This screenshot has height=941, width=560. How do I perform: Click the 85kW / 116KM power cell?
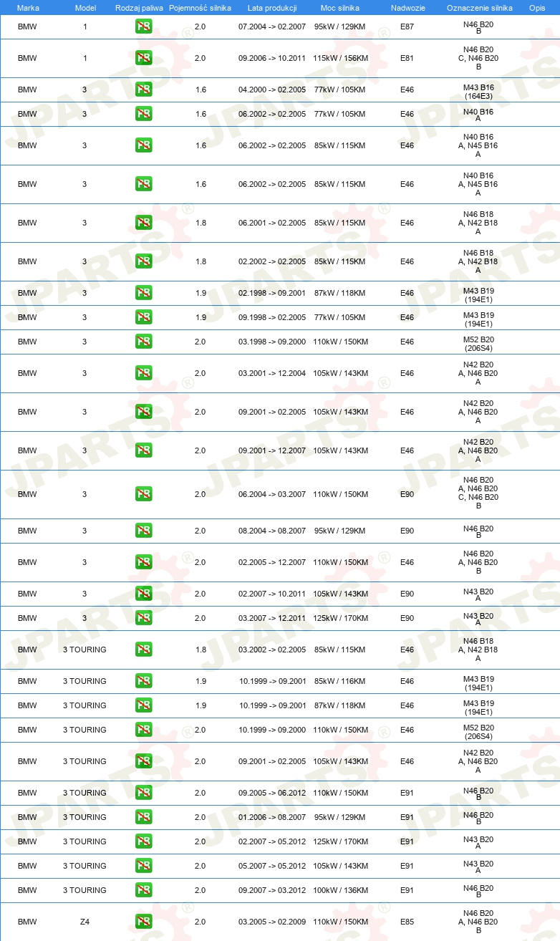[340, 681]
